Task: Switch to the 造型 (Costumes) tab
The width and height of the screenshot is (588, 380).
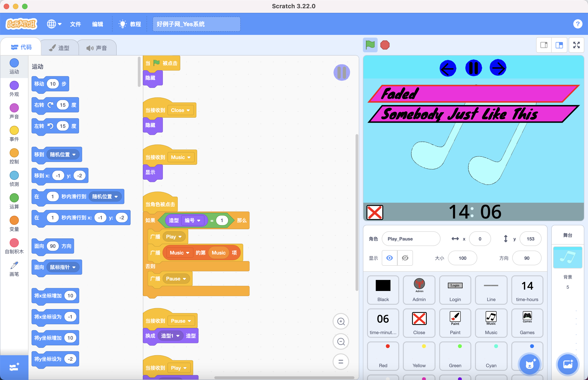Action: [x=59, y=48]
